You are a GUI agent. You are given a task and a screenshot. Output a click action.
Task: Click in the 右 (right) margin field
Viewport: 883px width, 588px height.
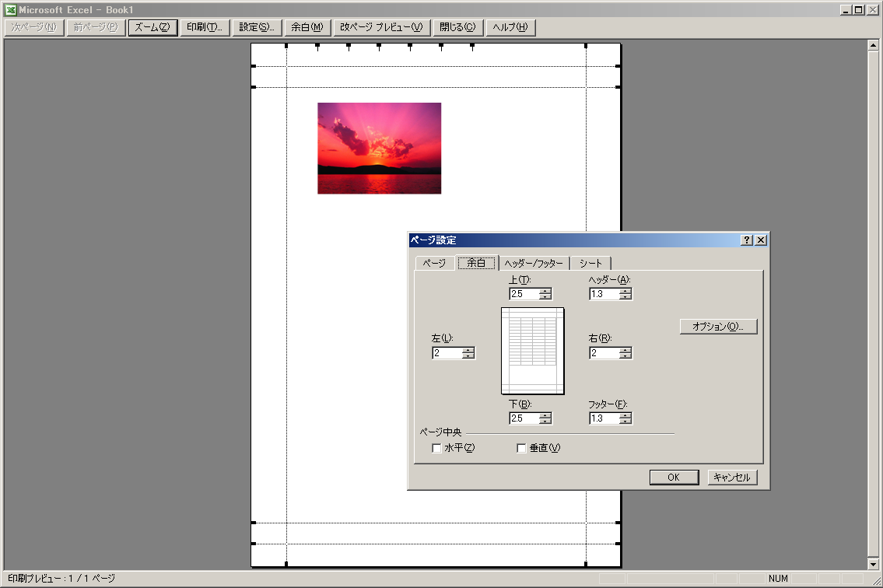coord(604,353)
